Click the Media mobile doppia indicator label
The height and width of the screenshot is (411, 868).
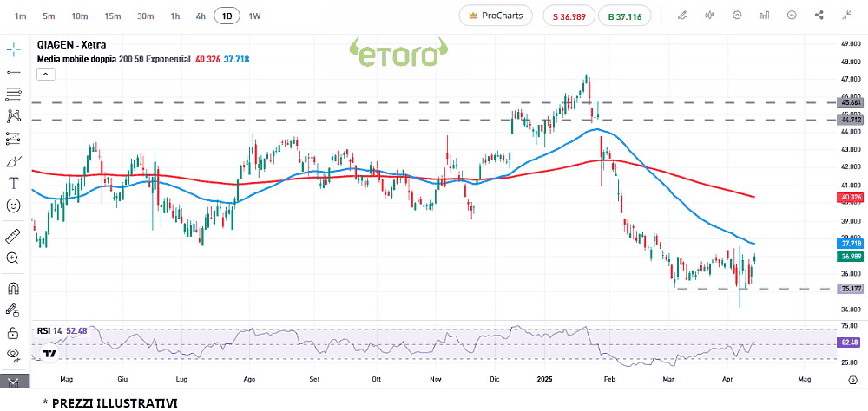pyautogui.click(x=77, y=59)
